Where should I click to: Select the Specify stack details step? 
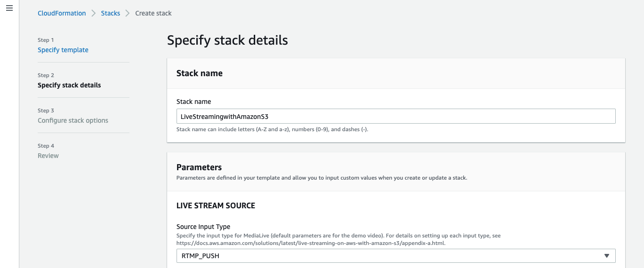point(69,85)
